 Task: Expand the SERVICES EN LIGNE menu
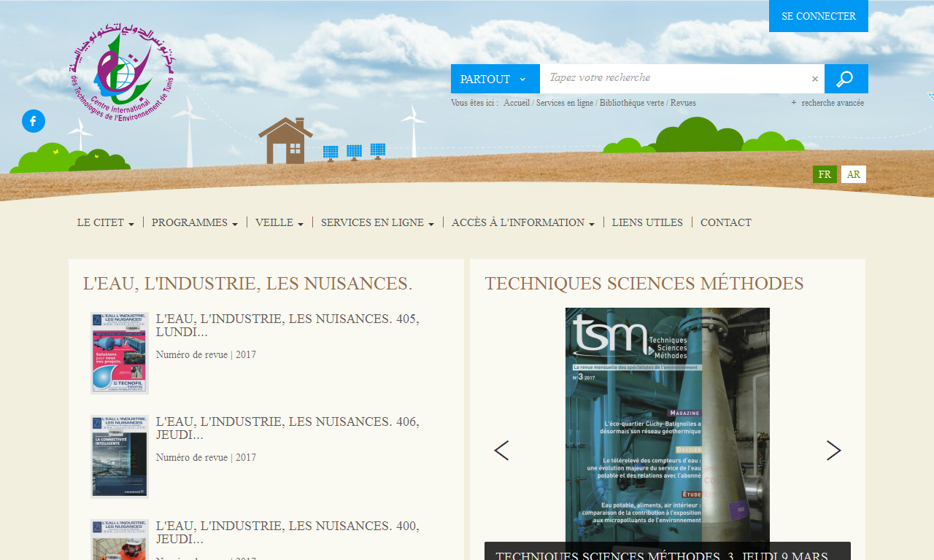click(x=377, y=222)
